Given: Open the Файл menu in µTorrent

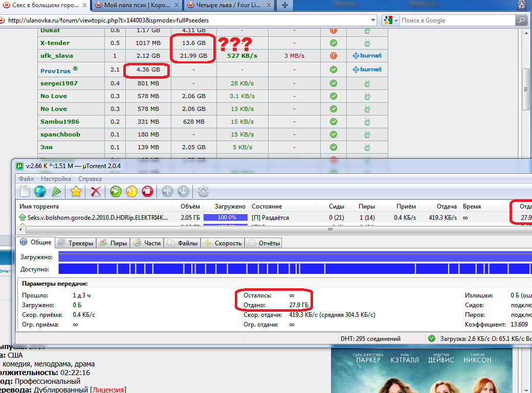Looking at the screenshot, I should (x=27, y=179).
